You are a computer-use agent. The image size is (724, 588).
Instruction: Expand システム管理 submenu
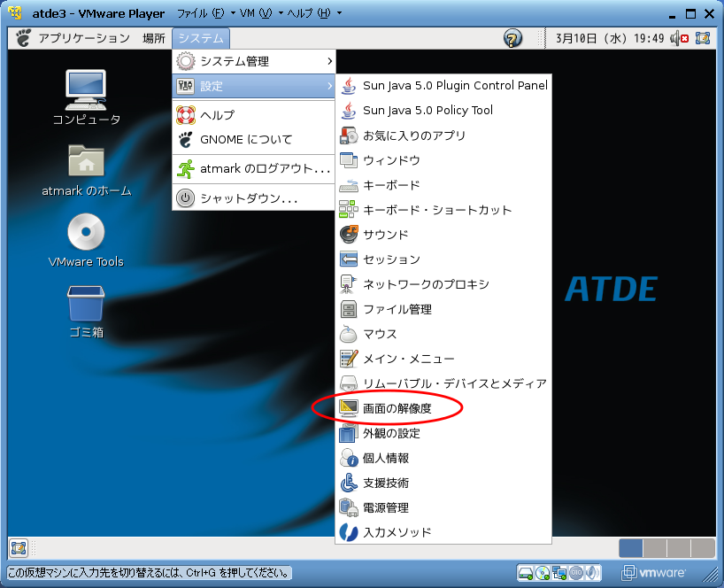tap(254, 61)
